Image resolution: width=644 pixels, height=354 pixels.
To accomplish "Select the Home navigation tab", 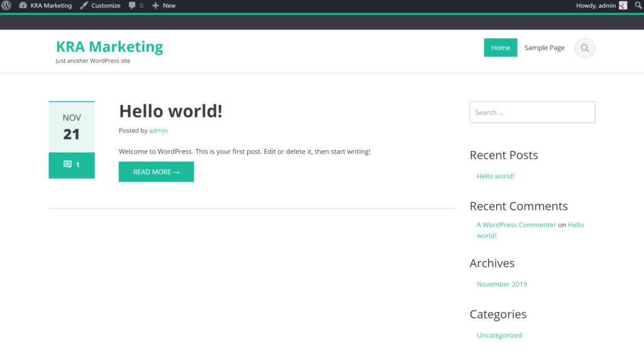I will pyautogui.click(x=500, y=48).
